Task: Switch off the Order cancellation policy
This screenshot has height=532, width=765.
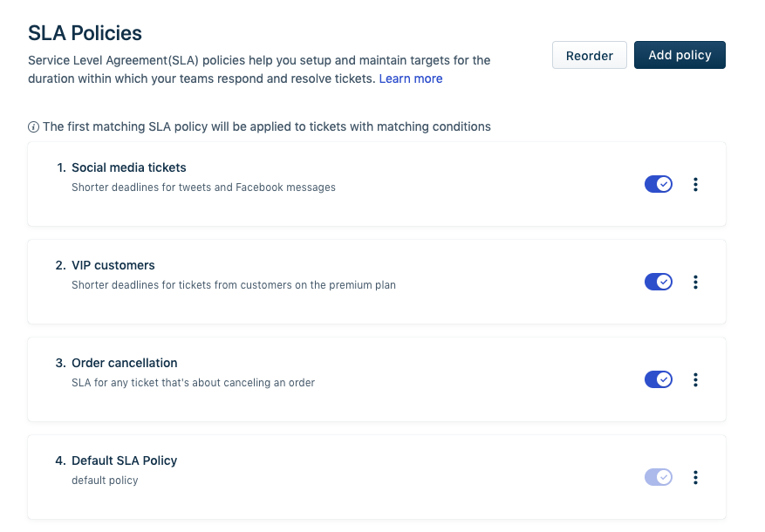Action: pos(659,379)
